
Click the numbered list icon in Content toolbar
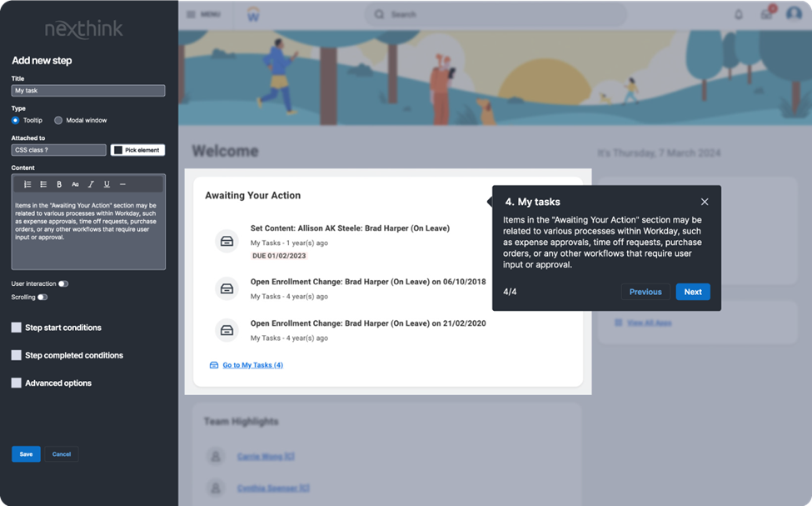[27, 184]
